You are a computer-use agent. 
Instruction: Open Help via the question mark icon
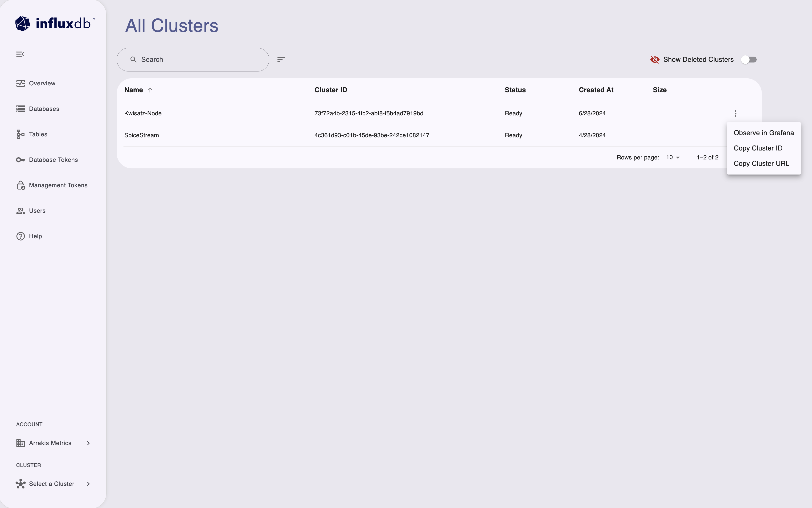21,236
